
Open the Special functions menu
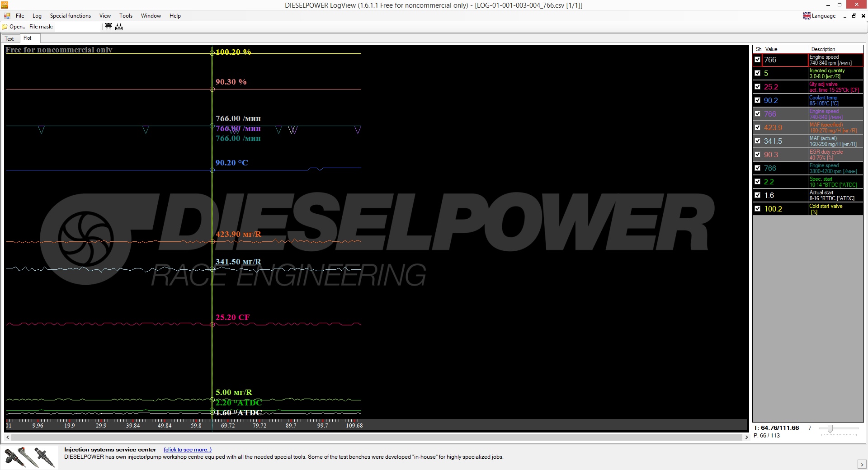click(71, 16)
